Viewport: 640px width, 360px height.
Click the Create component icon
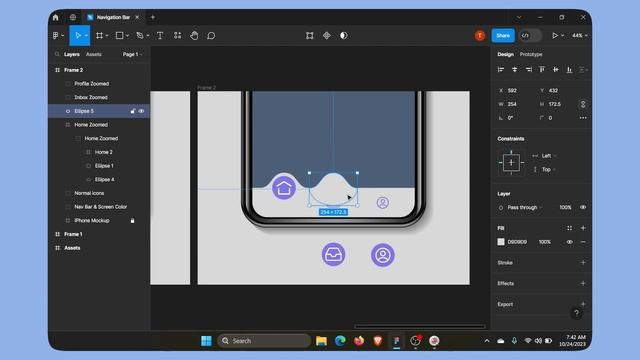[327, 36]
